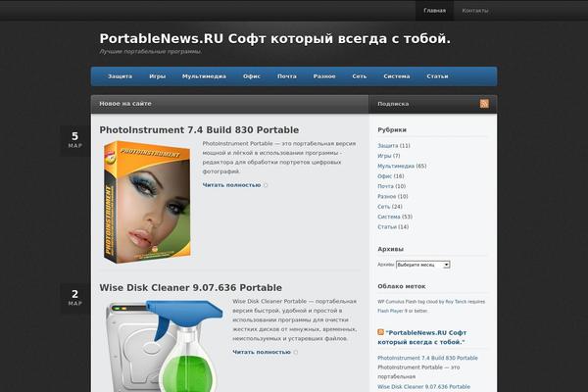
Task: Click Читать полностью under Wise Disk Cleaner description
Action: click(x=262, y=352)
